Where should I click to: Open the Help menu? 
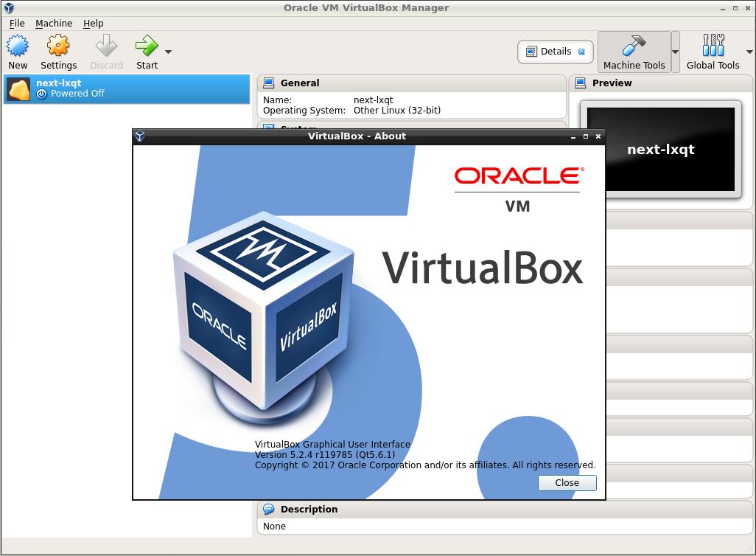tap(93, 23)
